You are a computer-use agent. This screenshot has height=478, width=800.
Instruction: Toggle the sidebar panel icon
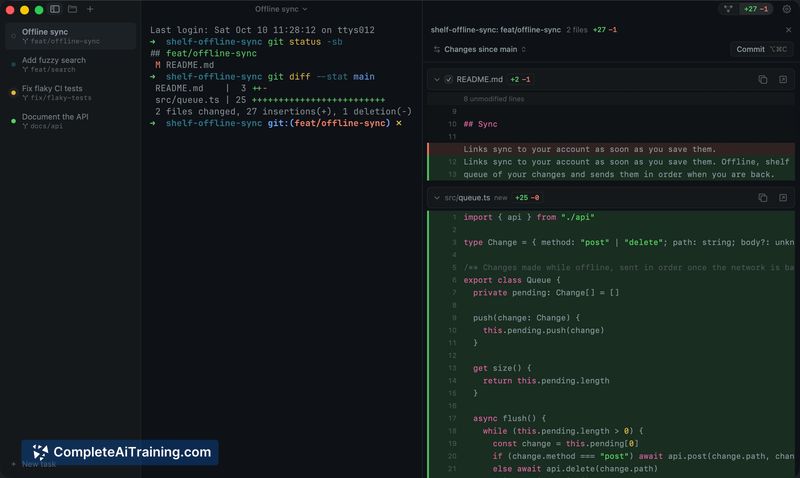point(55,9)
